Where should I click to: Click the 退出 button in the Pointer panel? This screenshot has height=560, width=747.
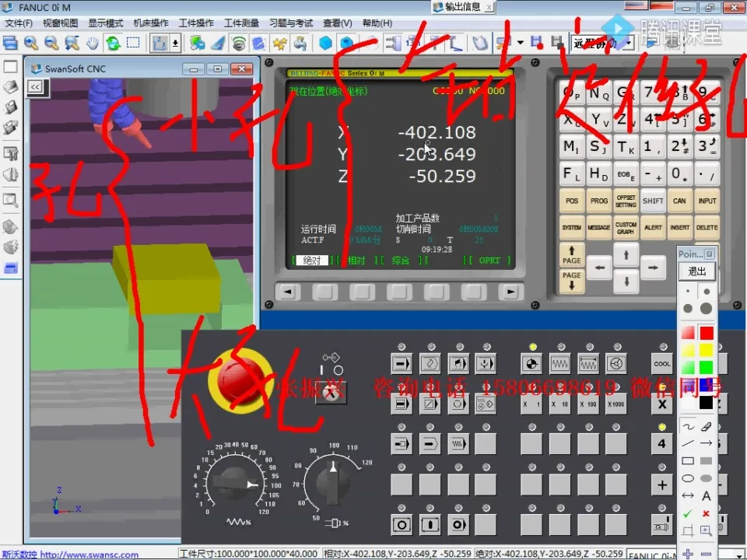[697, 271]
